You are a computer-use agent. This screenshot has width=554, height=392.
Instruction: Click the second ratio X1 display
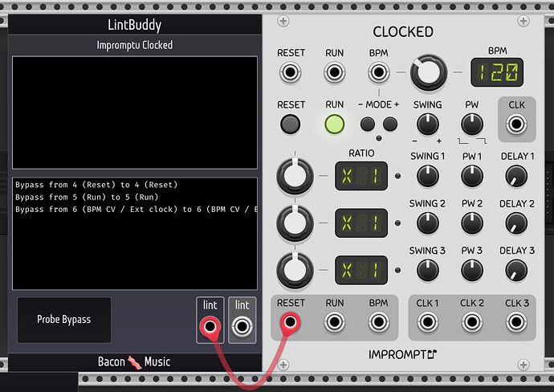(361, 223)
